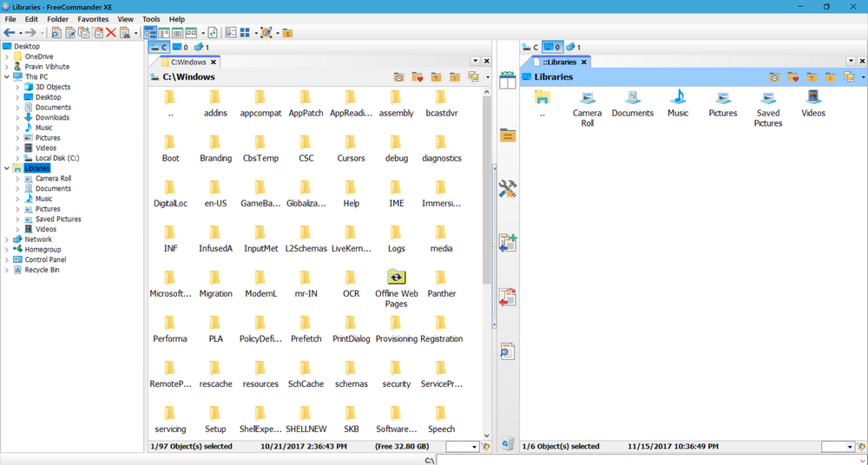Click the edit file pencil icon
This screenshot has height=465, width=868.
(70, 33)
